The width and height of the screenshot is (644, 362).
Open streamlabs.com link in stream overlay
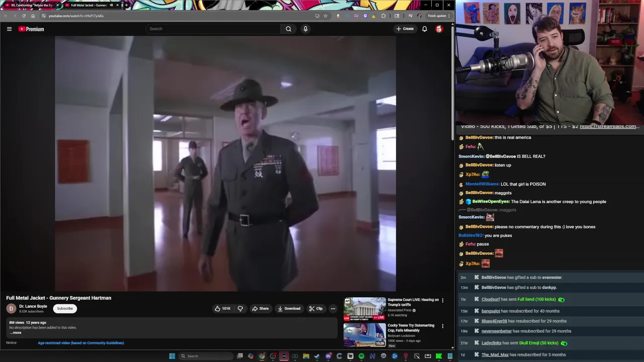pyautogui.click(x=610, y=127)
